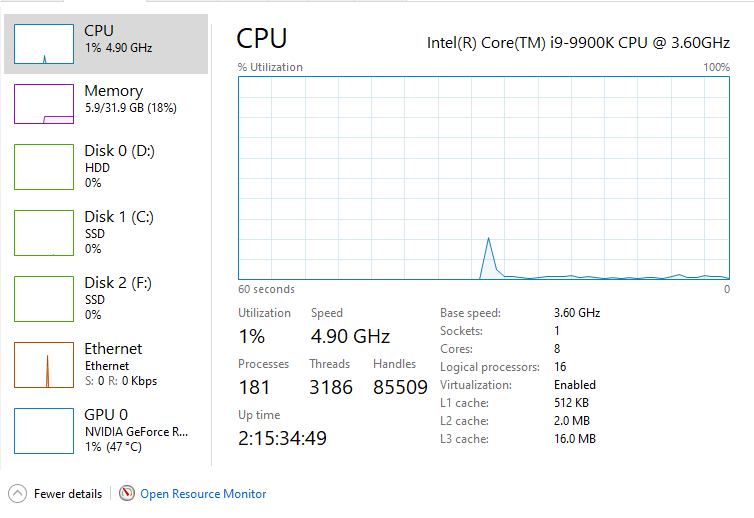The image size is (754, 518).
Task: Click the 4.90 GHz speed value
Action: click(x=350, y=336)
